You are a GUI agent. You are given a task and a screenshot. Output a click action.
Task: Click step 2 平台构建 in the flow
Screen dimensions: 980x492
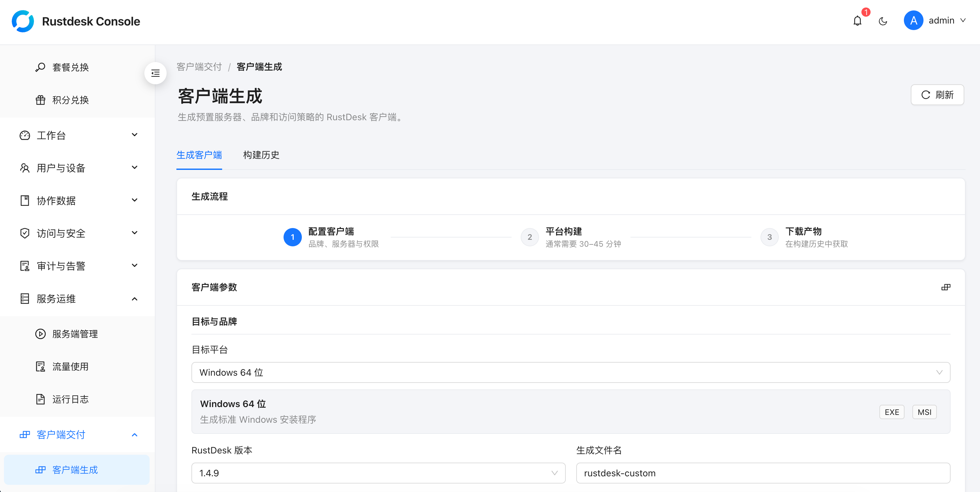571,237
